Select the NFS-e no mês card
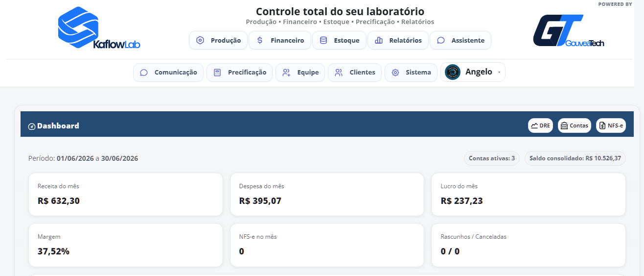Viewport: 644px width, 276px height. [x=327, y=245]
